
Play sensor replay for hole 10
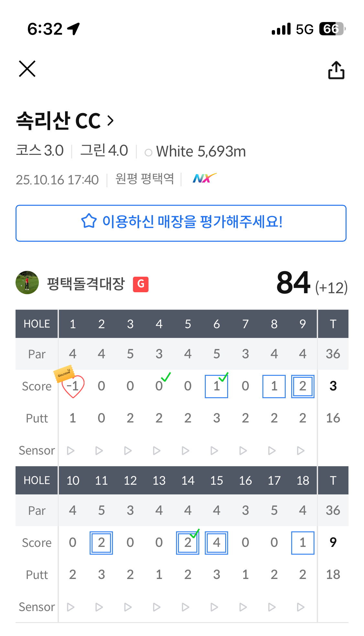71,607
